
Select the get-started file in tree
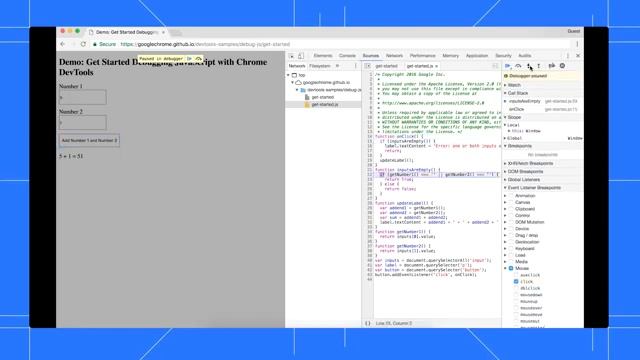click(322, 97)
